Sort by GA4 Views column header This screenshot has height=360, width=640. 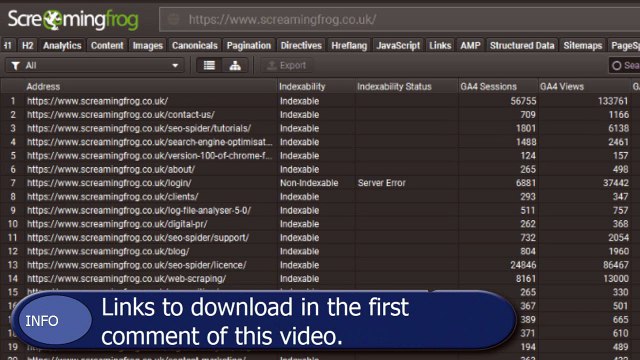(562, 87)
